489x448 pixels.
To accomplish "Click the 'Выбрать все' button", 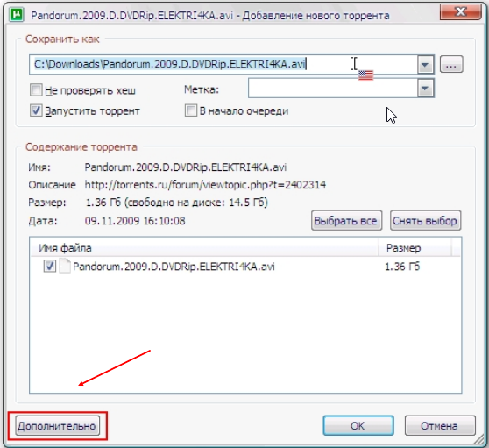I will click(346, 221).
